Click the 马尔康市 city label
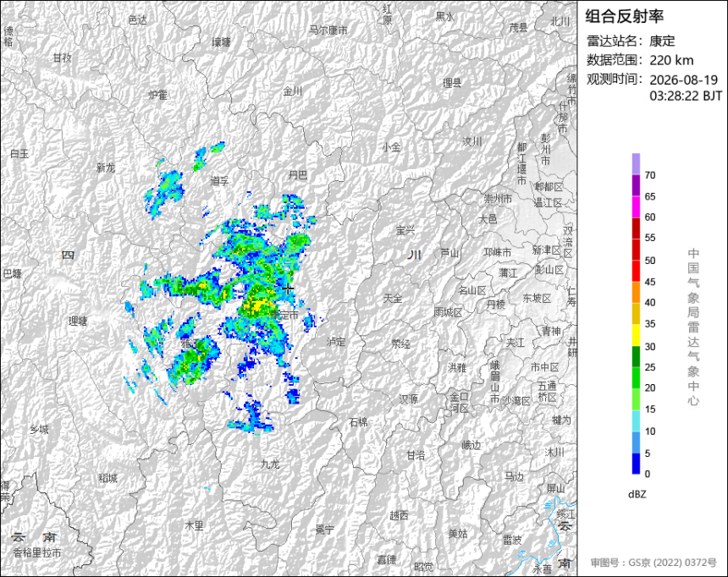The image size is (728, 577). (328, 30)
